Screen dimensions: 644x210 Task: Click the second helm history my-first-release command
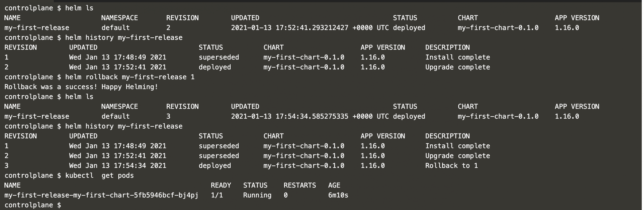(x=124, y=126)
